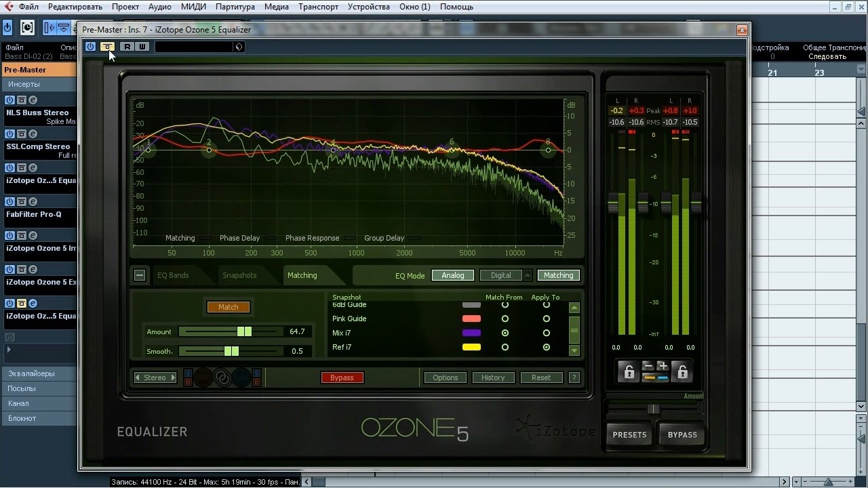Image resolution: width=868 pixels, height=488 pixels.
Task: Bypass SSLComp Stereo insert via middle icon
Action: pyautogui.click(x=21, y=134)
